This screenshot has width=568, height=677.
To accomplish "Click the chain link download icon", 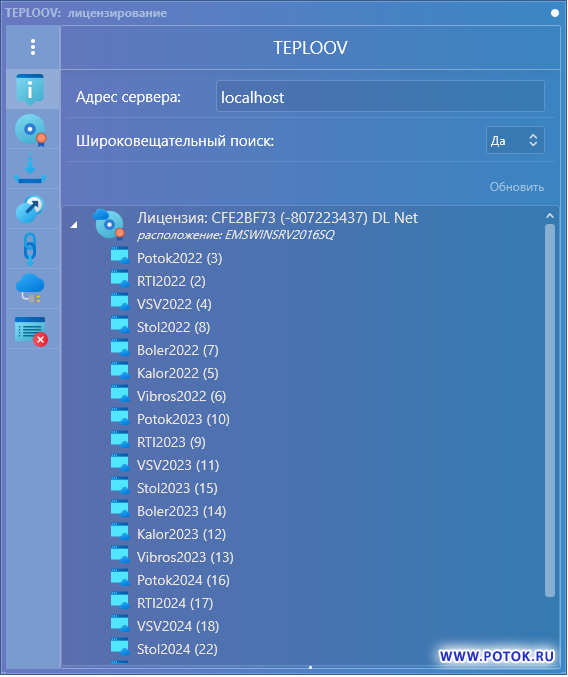I will pos(30,250).
